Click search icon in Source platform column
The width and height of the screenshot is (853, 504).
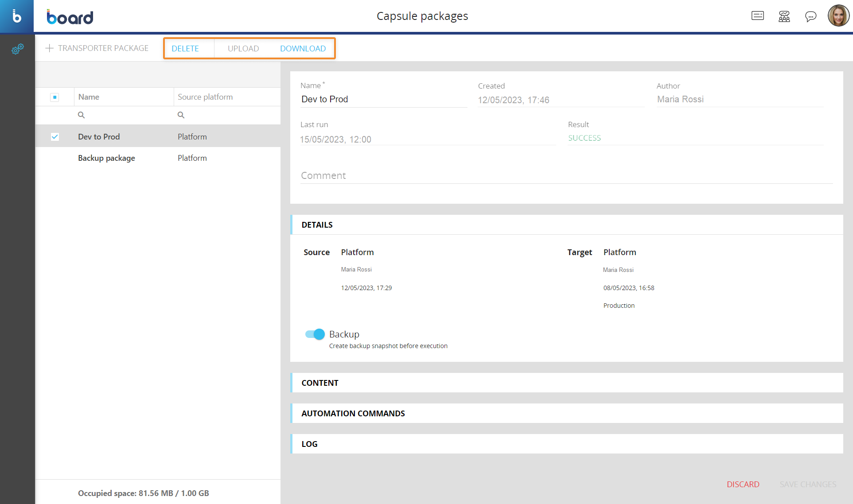point(181,115)
